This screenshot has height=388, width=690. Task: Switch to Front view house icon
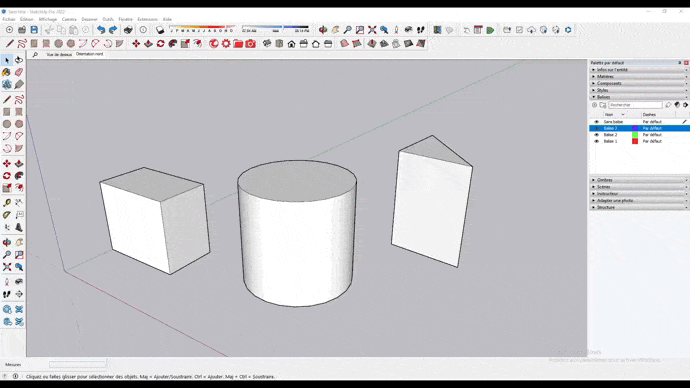[x=291, y=44]
